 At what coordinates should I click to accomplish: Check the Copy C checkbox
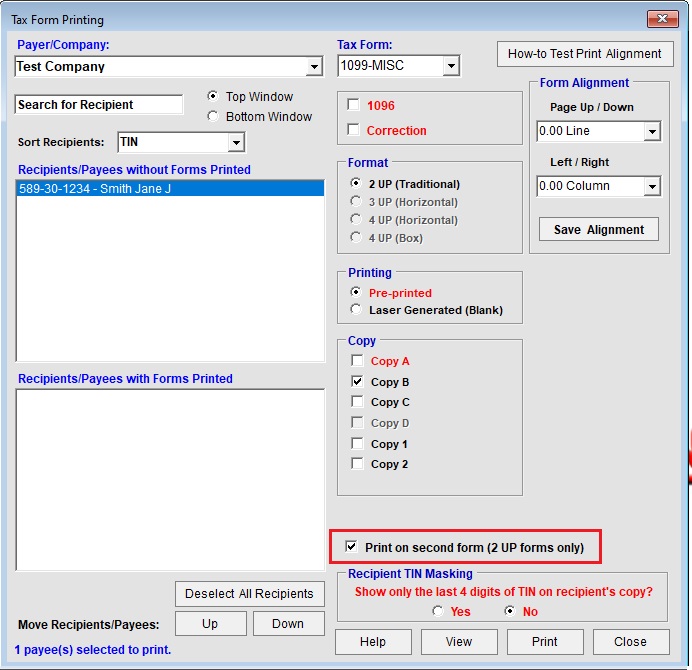click(x=357, y=401)
